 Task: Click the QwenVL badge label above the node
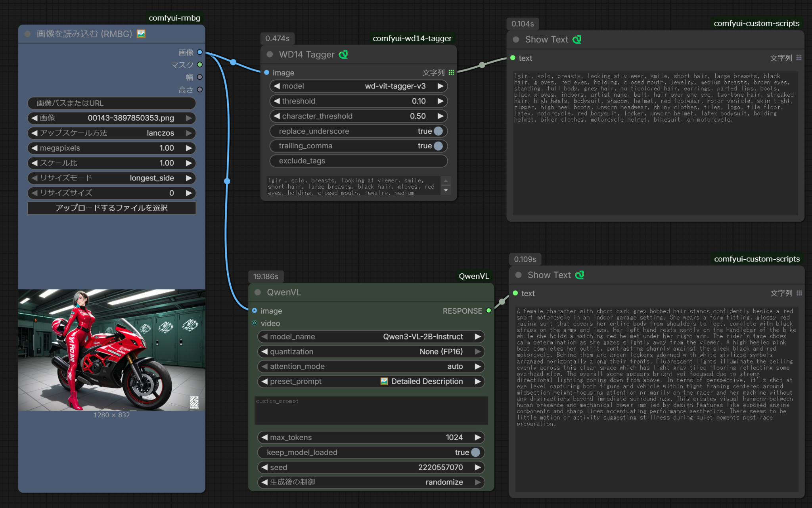coord(474,276)
